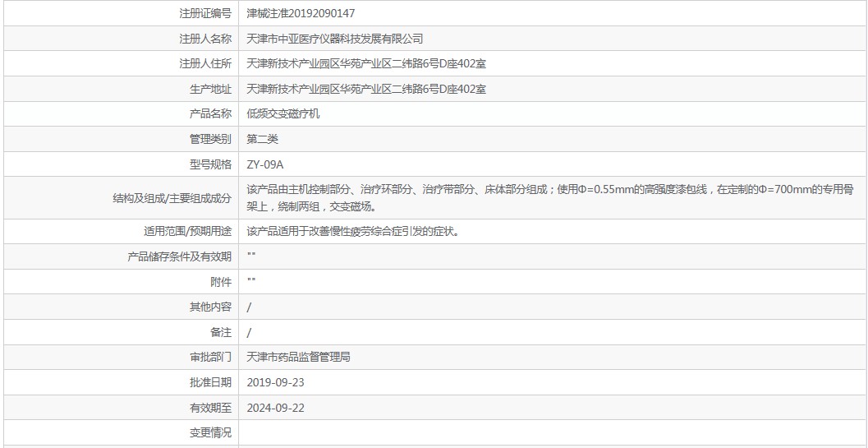
Task: Click the label '批准日期'
Action: click(211, 382)
